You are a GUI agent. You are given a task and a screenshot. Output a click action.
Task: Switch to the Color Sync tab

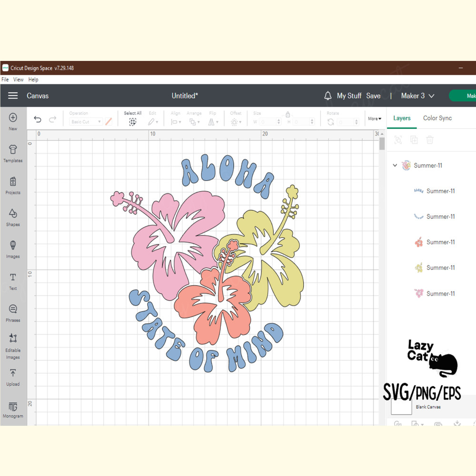(x=437, y=118)
